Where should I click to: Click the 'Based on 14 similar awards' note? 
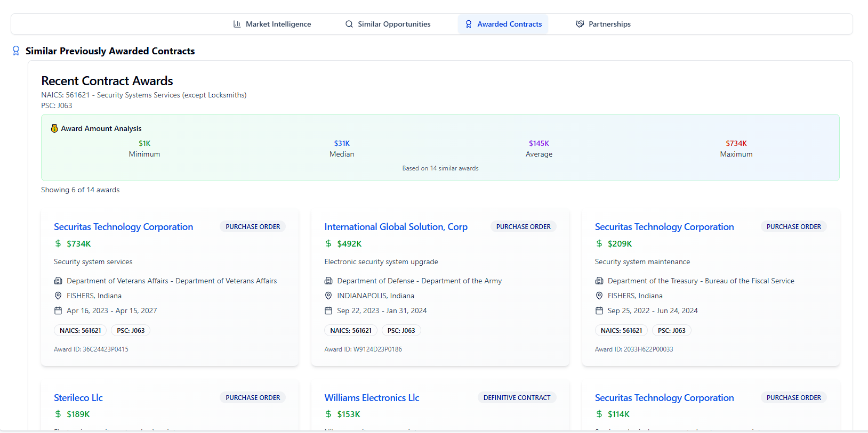(440, 168)
